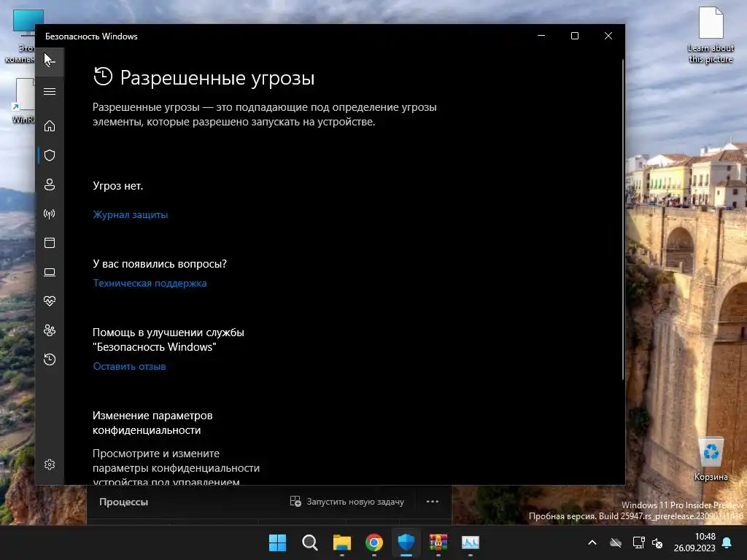Open App & browser control icon

pyautogui.click(x=50, y=243)
